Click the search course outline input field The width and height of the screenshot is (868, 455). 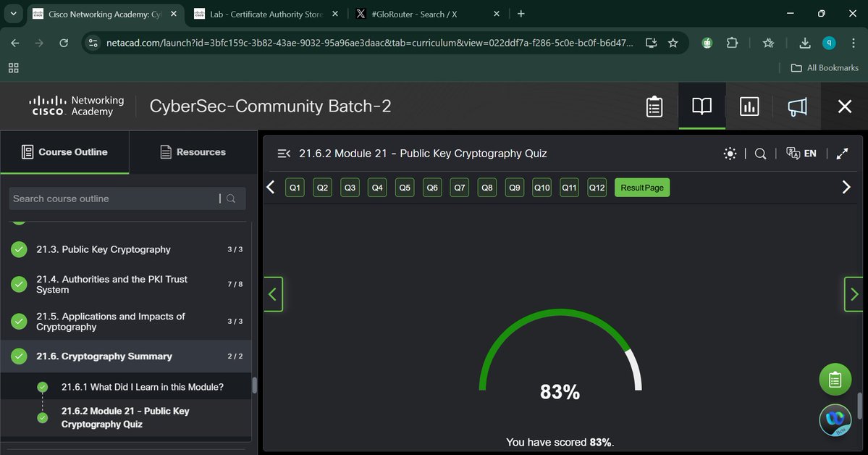click(x=116, y=198)
